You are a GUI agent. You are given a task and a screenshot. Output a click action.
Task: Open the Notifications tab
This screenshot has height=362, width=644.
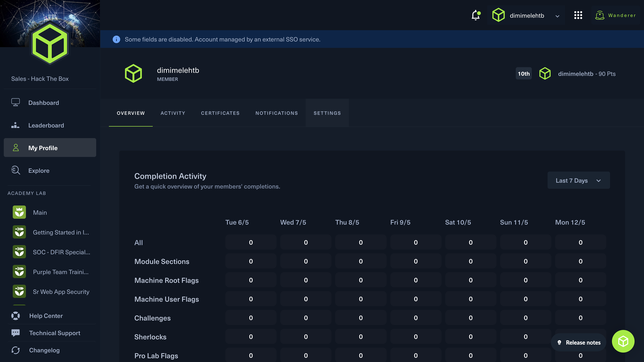coord(277,113)
